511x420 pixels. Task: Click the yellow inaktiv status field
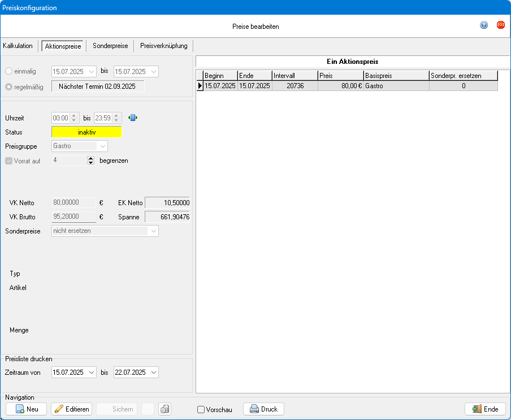(x=86, y=132)
